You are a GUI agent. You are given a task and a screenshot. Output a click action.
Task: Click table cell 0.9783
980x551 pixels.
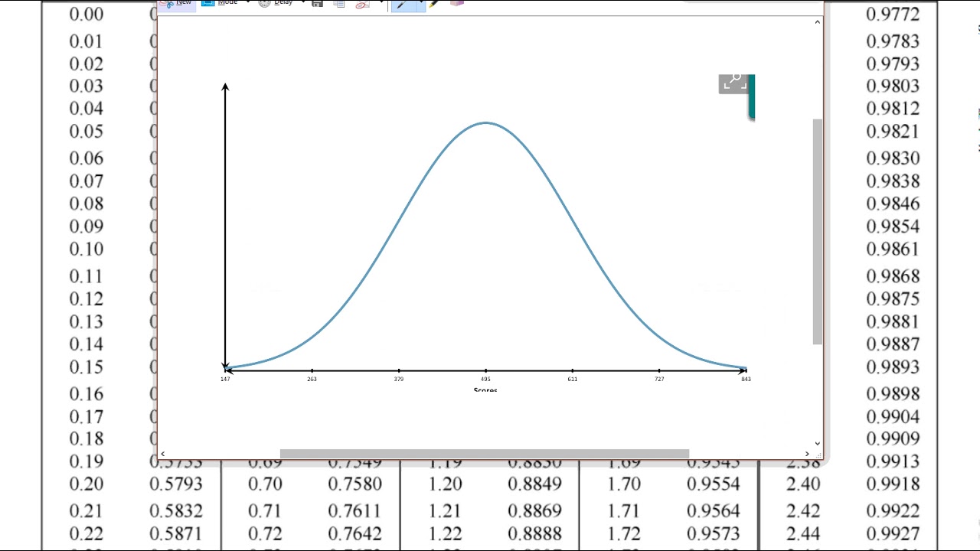892,41
